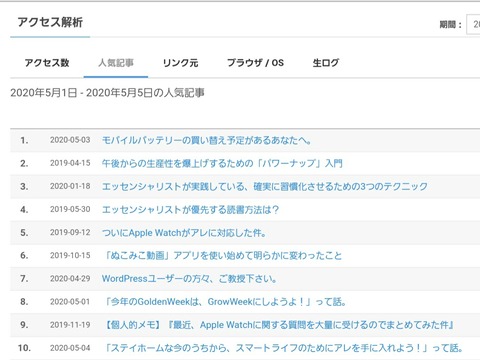
Task: Open ついにApple Watchがアレに対応した件 link
Action: tap(184, 232)
